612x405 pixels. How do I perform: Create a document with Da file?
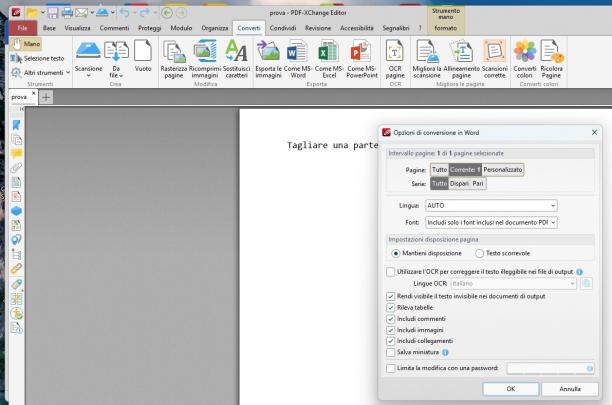pos(116,59)
